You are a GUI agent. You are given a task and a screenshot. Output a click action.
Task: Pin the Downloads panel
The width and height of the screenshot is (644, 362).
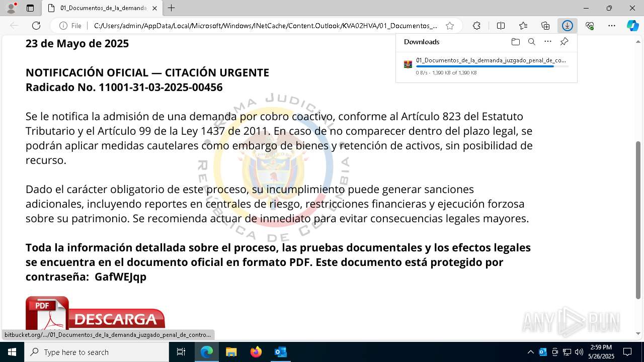pyautogui.click(x=565, y=42)
